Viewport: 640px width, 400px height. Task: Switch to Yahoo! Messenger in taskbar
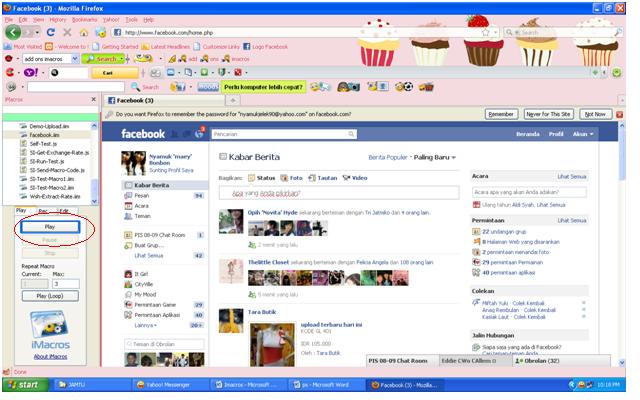pos(170,384)
